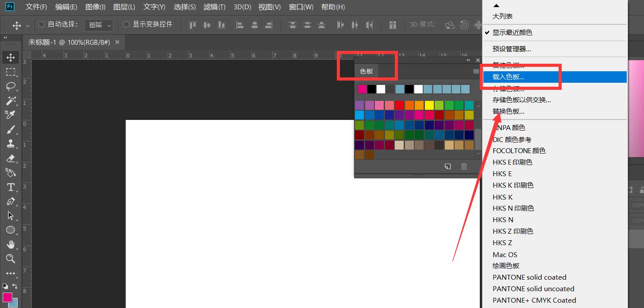Select the Lasso tool
The image size is (644, 308).
(x=11, y=86)
